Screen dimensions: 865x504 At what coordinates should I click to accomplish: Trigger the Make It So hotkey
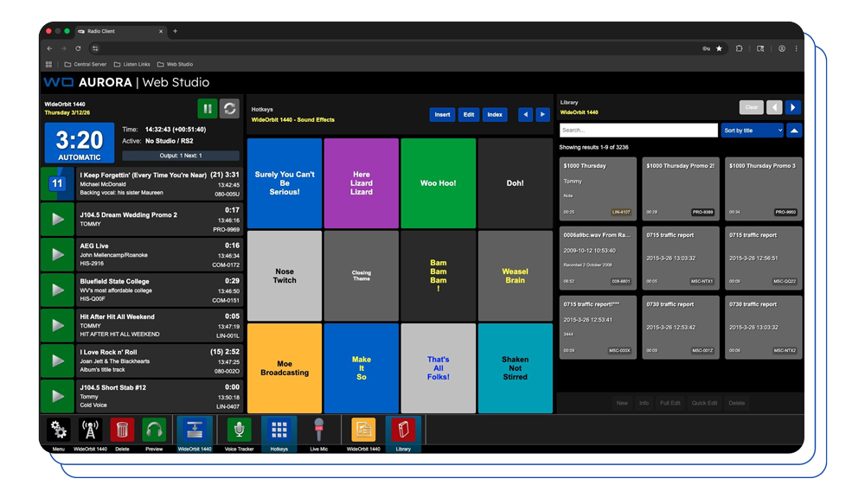[362, 368]
